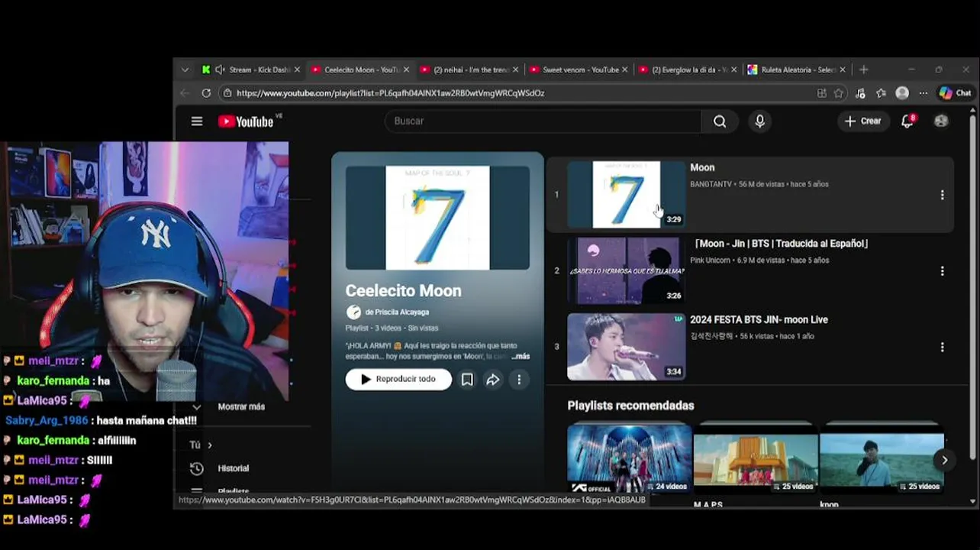Screen dimensions: 980x550
Task: Open the 2024 FESTA BTS JIN- moon Live title
Action: (759, 320)
